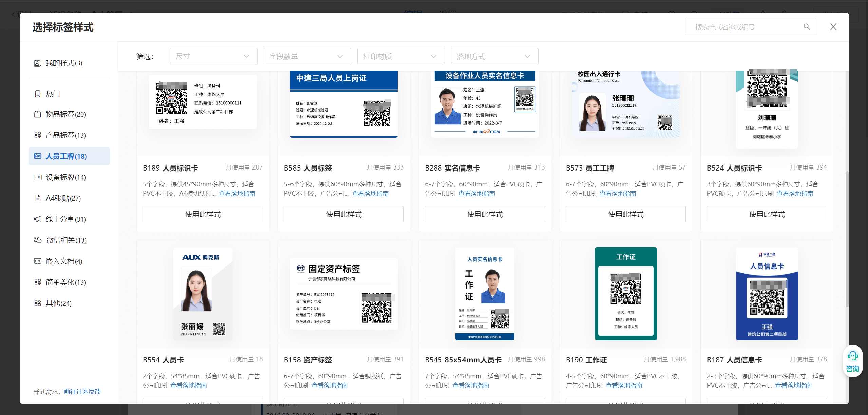This screenshot has width=868, height=415.
Task: Click the 热门 bookmark icon
Action: [x=37, y=94]
